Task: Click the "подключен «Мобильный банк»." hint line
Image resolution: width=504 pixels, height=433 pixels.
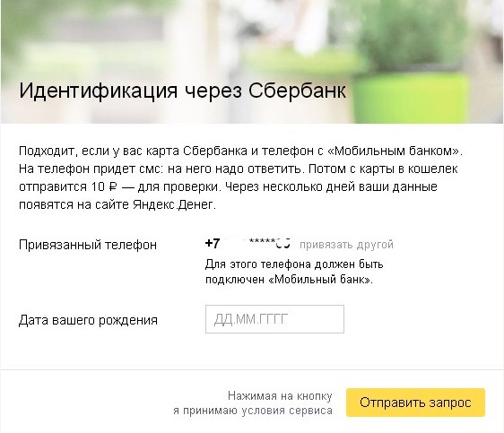Action: click(x=289, y=280)
